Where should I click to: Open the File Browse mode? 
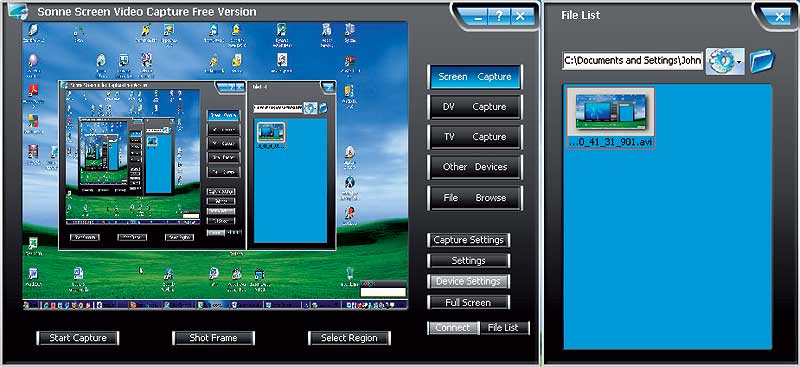point(475,198)
